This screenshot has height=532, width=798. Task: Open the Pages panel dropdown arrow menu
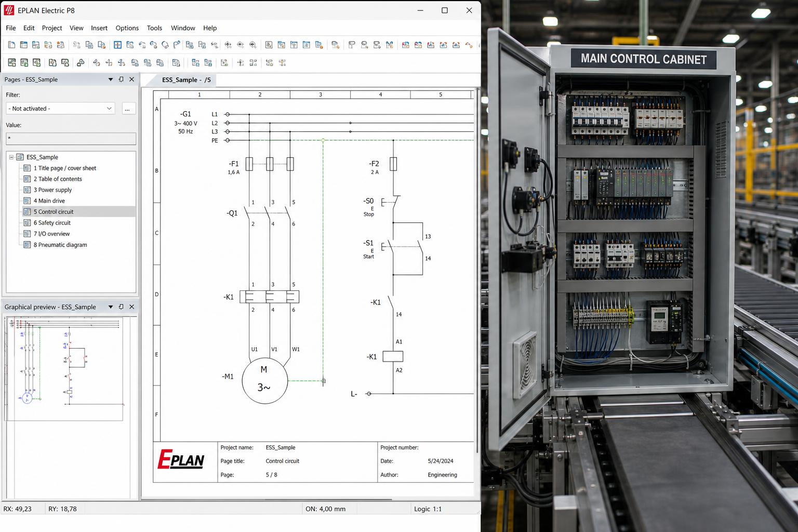[110, 79]
